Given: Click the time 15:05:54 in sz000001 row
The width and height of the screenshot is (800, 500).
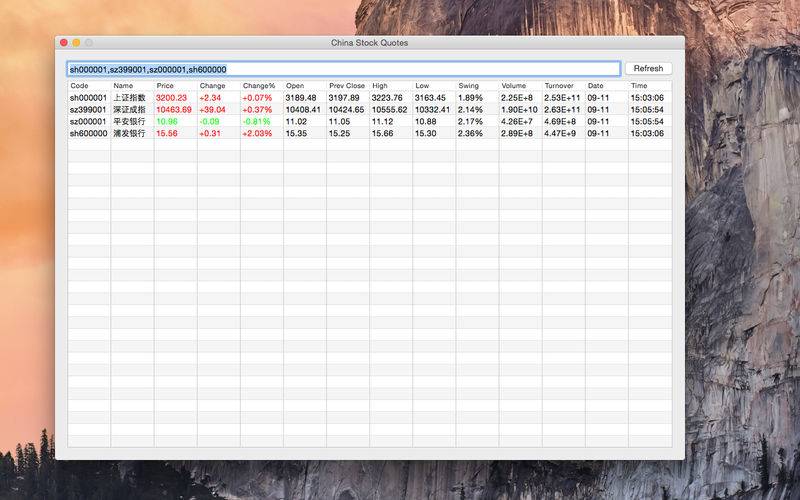Looking at the screenshot, I should tap(647, 121).
